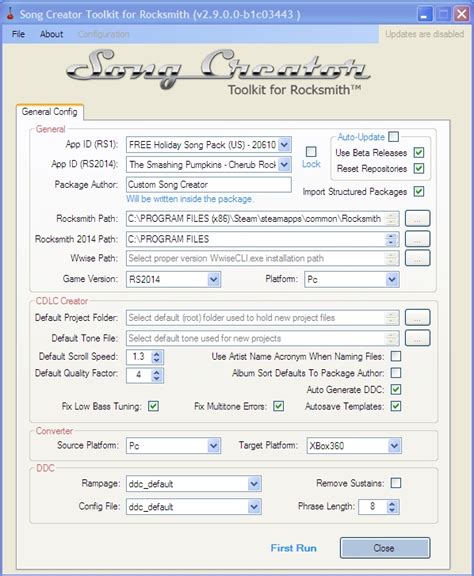
Task: Decrease Phrase Length with down arrow
Action: point(392,510)
